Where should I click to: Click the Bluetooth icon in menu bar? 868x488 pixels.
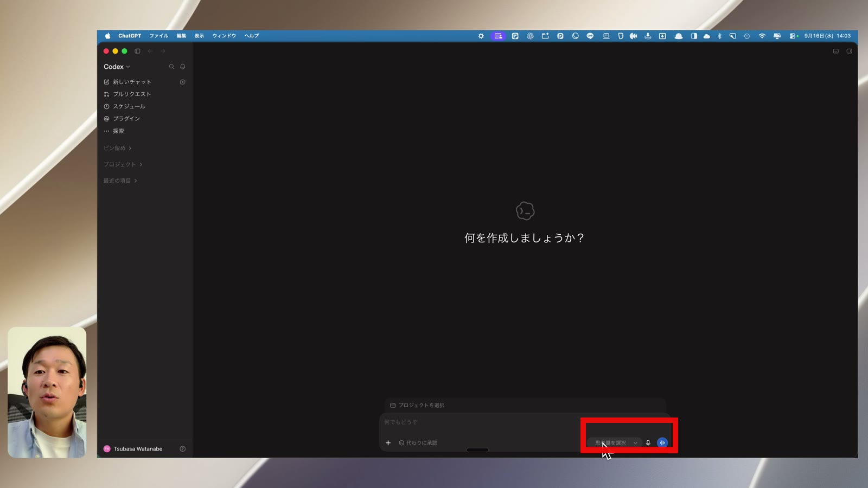[719, 36]
